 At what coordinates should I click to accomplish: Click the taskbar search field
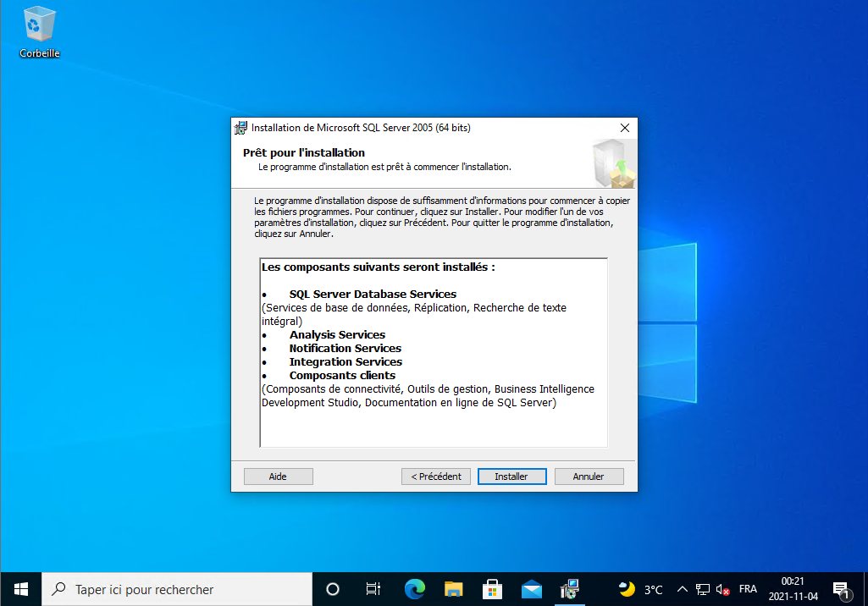tap(176, 589)
